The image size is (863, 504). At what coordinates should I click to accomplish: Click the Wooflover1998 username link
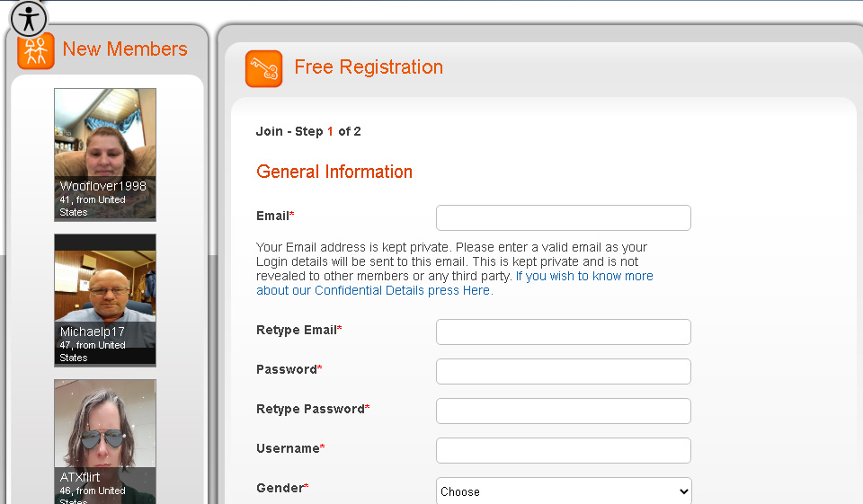[102, 186]
